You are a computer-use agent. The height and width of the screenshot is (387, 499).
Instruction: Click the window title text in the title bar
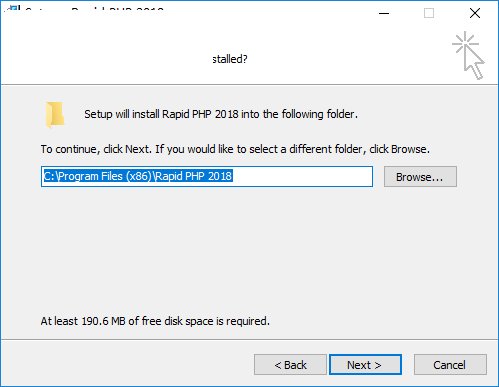94,10
